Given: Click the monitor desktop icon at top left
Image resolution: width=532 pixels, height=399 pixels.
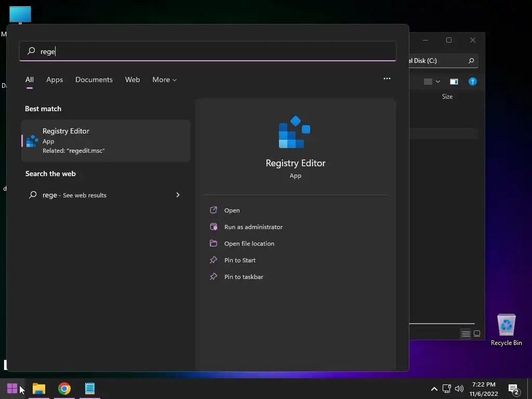Looking at the screenshot, I should (x=20, y=15).
